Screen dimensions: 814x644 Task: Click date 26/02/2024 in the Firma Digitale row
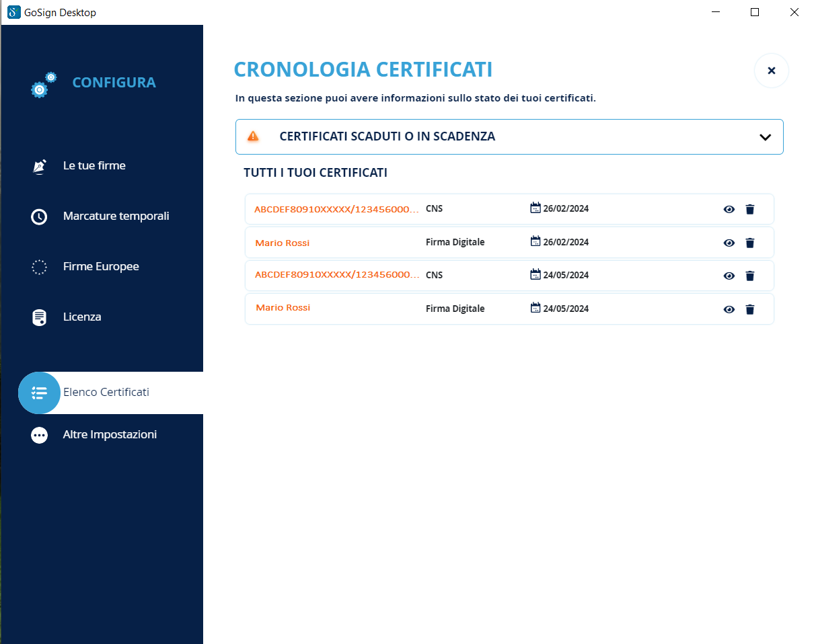click(x=566, y=242)
